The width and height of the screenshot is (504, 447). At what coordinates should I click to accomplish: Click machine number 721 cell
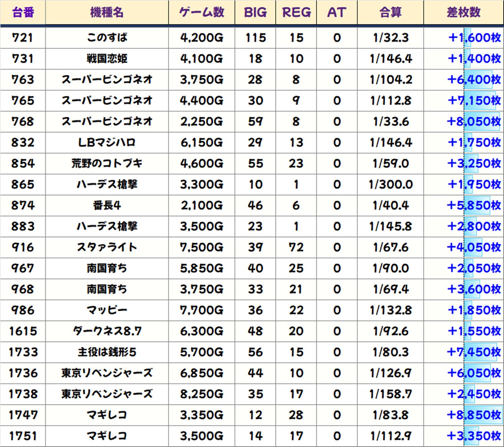[23, 38]
